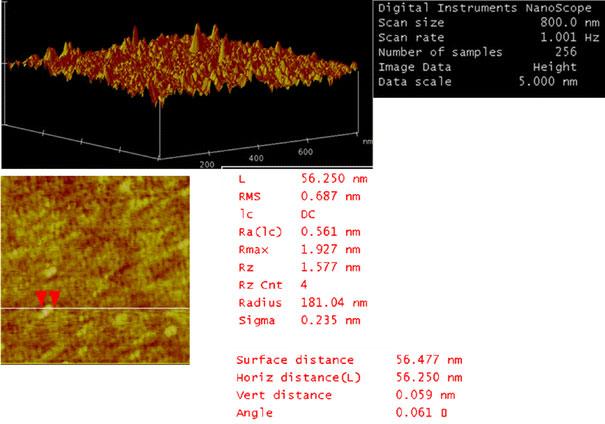
Task: Click the Scan size value 800.0 nm
Action: click(575, 22)
